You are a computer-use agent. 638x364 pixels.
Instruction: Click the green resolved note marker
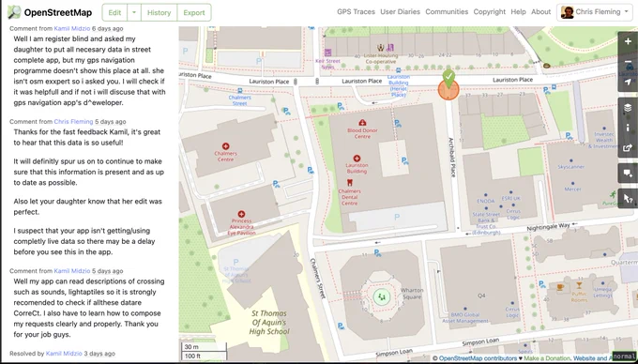[x=448, y=79]
